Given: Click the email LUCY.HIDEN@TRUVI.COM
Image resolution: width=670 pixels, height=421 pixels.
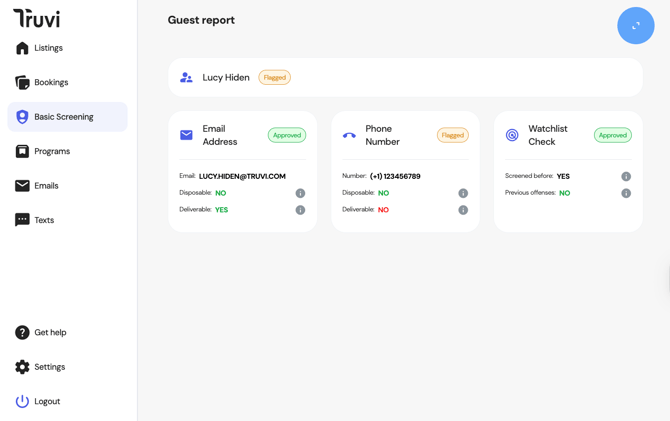Looking at the screenshot, I should (x=242, y=176).
